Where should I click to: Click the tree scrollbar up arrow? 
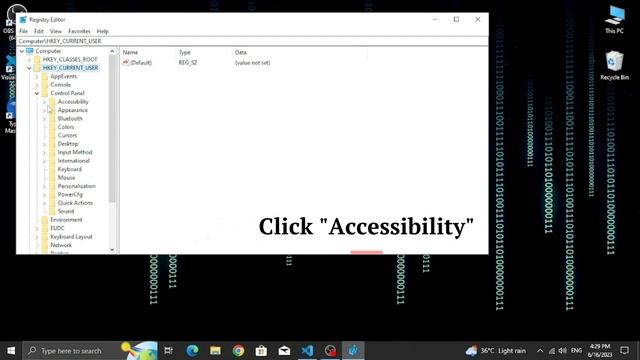coord(112,51)
